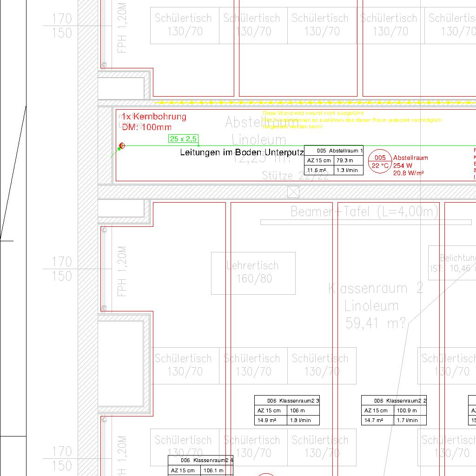Click the 005 Abstellraum 1 table header

tap(333, 151)
